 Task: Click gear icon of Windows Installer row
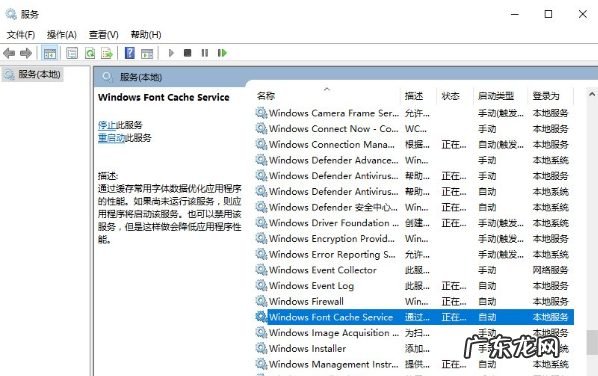coord(261,348)
